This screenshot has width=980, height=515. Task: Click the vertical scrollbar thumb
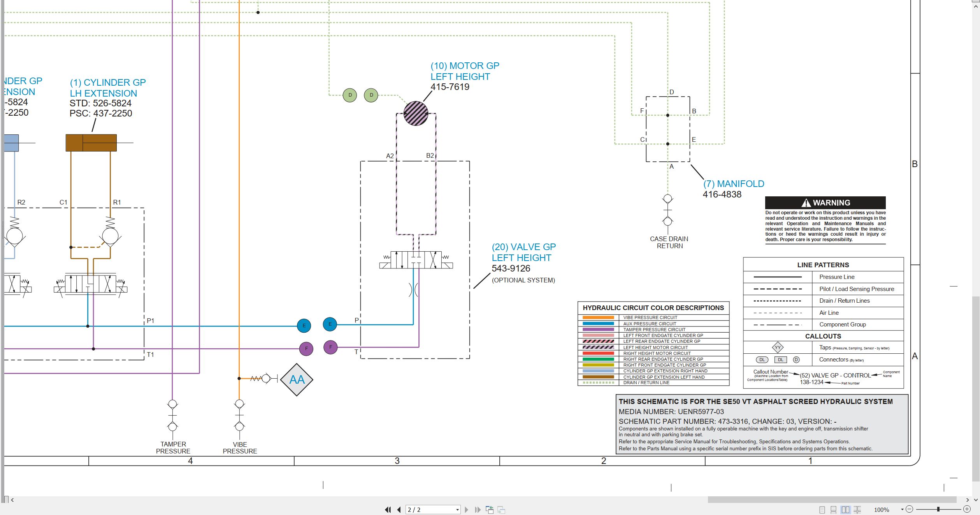pyautogui.click(x=976, y=390)
